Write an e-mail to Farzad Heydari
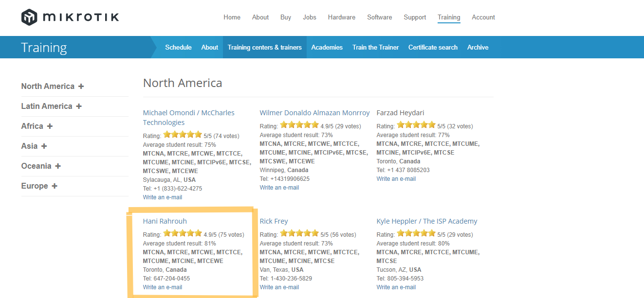The image size is (644, 298). click(396, 179)
